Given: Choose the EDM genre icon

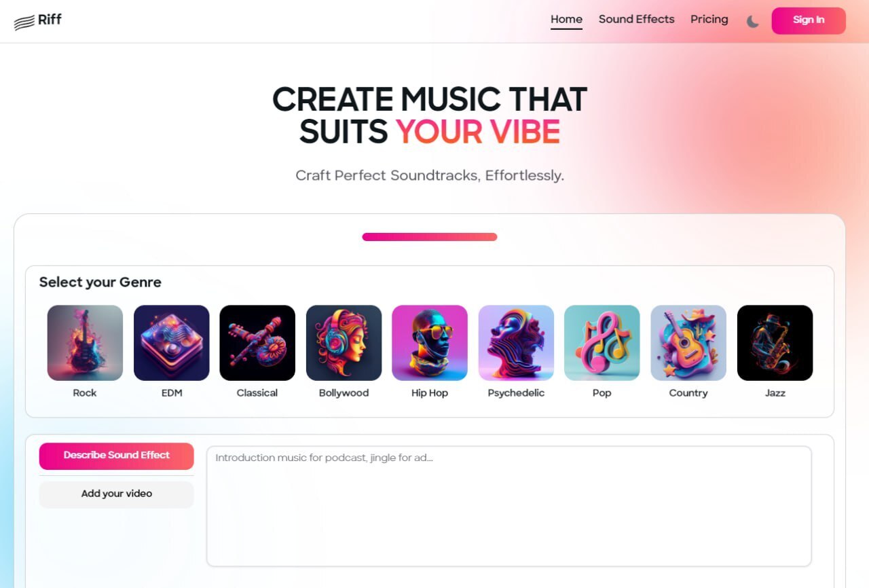Looking at the screenshot, I should coord(171,343).
